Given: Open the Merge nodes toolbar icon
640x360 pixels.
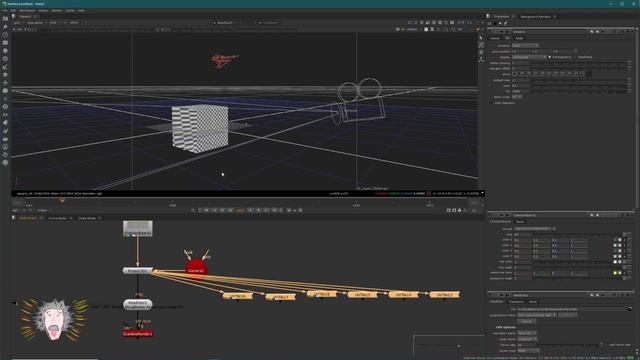Looking at the screenshot, I should pos(5,75).
